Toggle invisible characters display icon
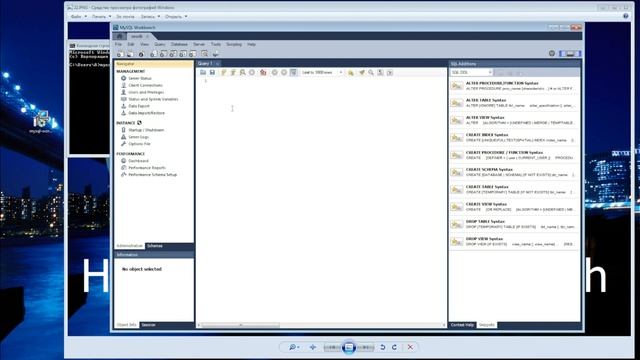640x360 pixels. [380, 72]
